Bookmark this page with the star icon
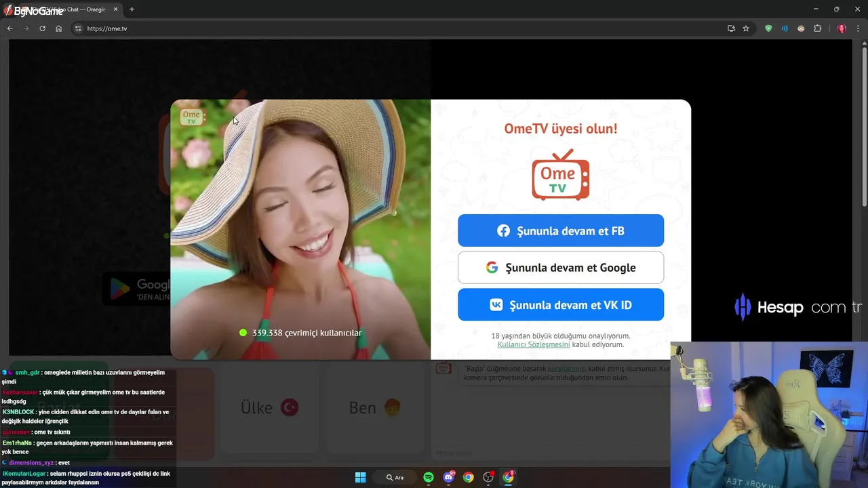 pyautogui.click(x=746, y=28)
